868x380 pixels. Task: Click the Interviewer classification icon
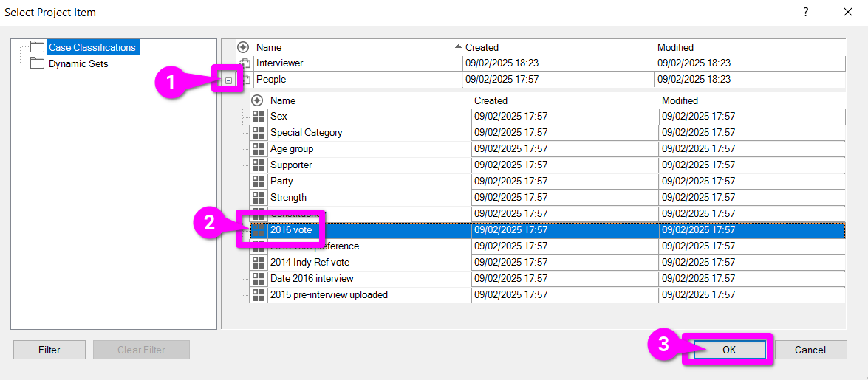pyautogui.click(x=245, y=63)
